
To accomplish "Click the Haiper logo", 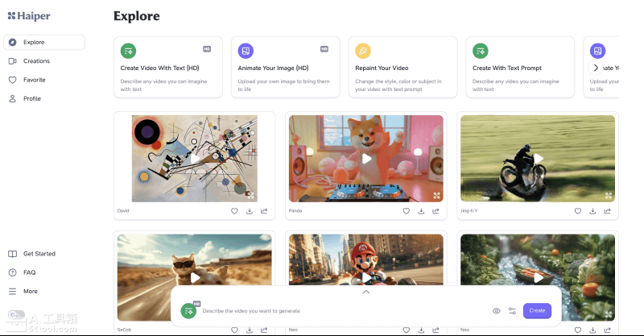I will click(29, 15).
